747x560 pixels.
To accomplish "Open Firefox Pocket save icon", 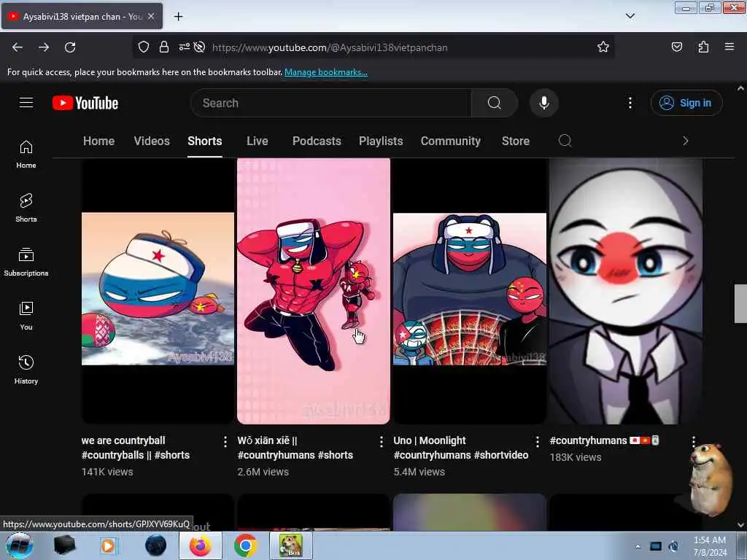I will [676, 47].
